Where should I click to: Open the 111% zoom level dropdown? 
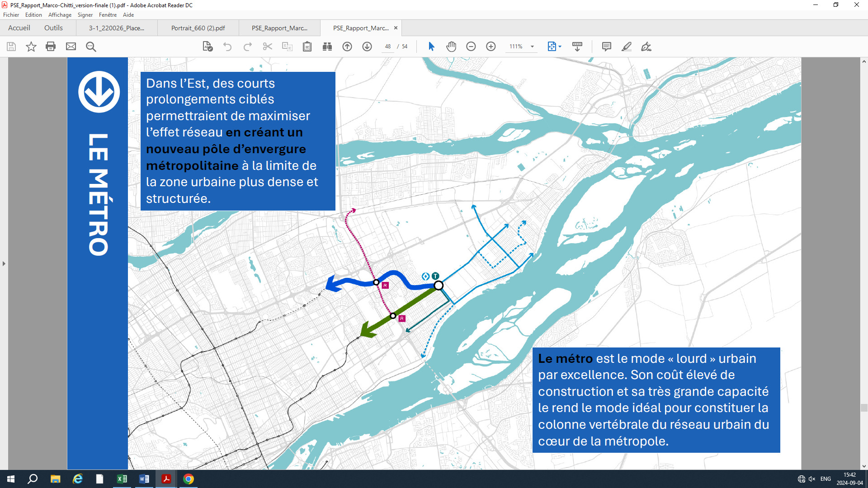(x=532, y=47)
